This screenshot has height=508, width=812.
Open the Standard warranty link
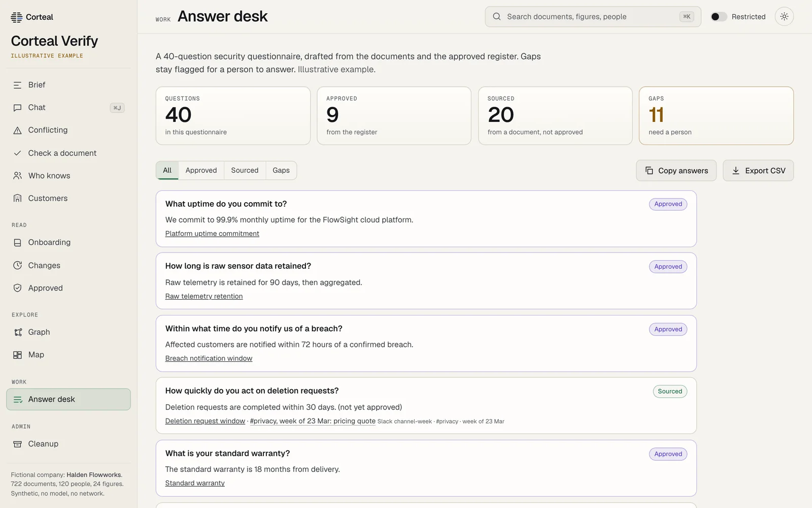[195, 483]
